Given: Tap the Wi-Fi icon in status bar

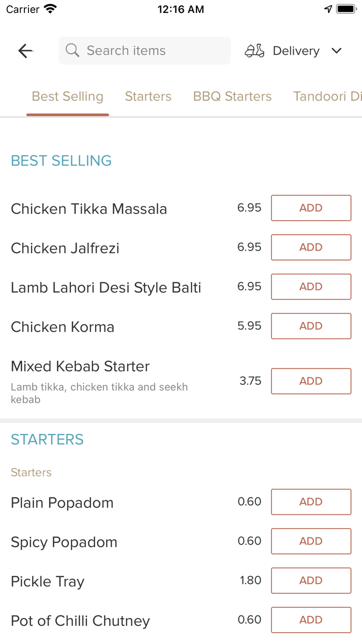Looking at the screenshot, I should click(x=49, y=8).
